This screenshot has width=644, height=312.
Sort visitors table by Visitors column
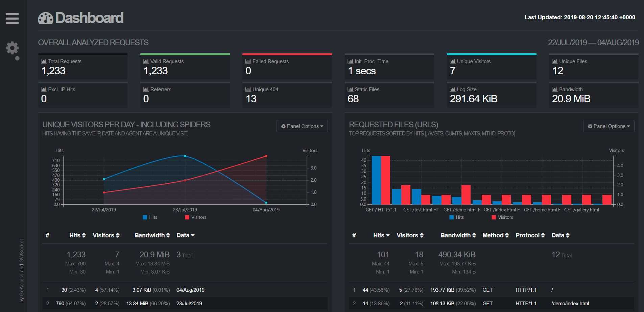click(106, 235)
